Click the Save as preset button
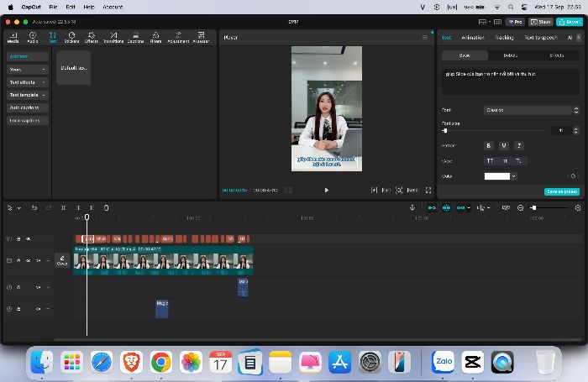This screenshot has height=382, width=588. [x=561, y=191]
